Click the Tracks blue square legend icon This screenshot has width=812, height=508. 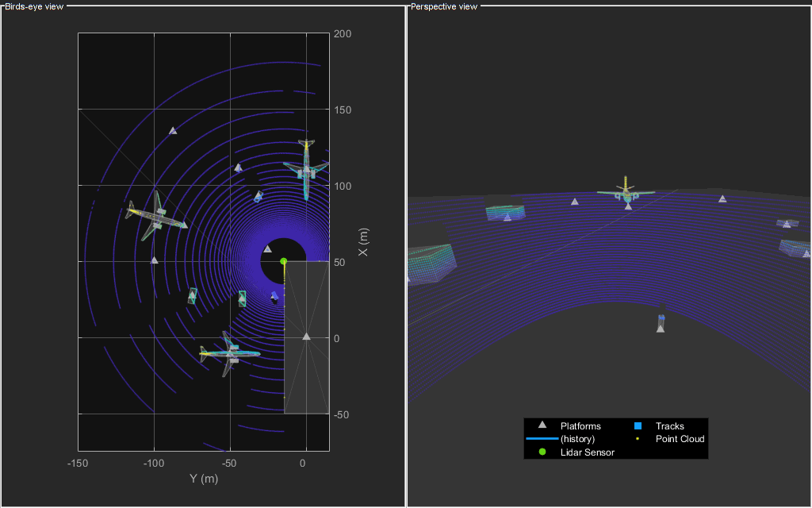tap(638, 426)
